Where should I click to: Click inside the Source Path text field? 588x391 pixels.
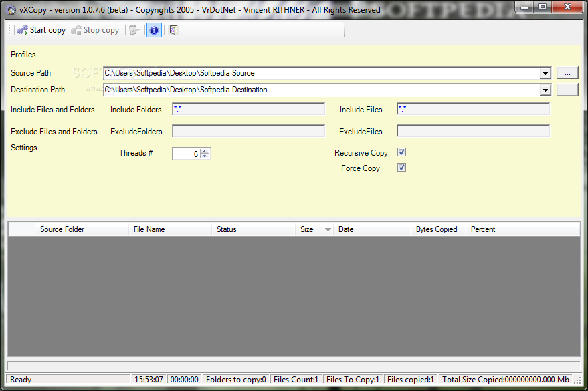pos(322,73)
